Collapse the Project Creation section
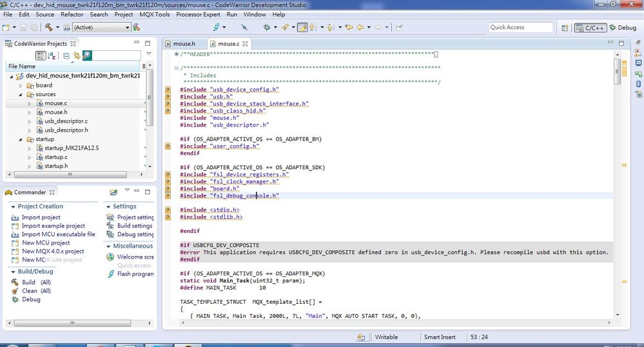The image size is (644, 347). point(13,206)
